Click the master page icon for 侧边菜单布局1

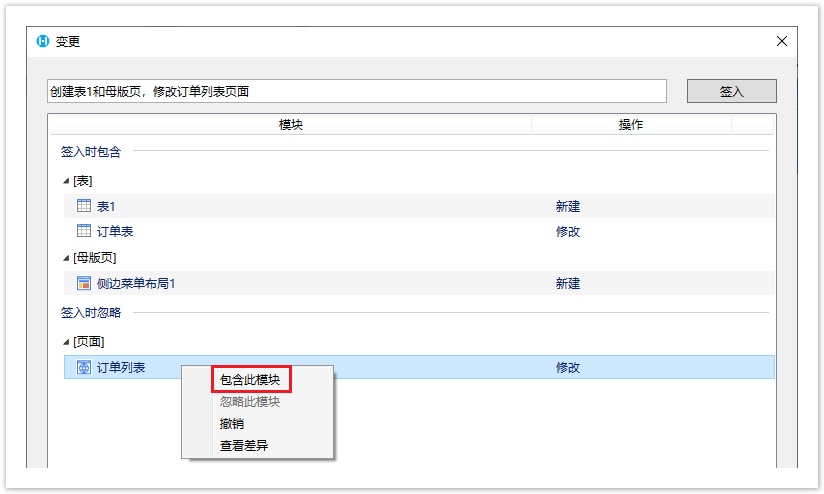(84, 283)
